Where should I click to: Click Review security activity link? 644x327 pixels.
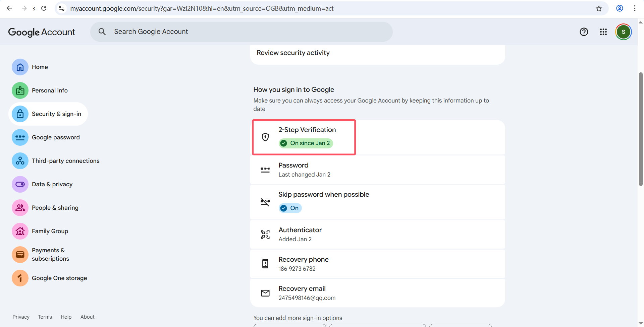(293, 53)
